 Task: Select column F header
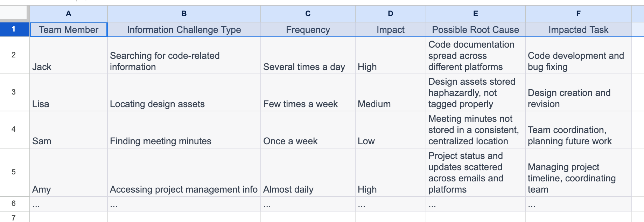click(578, 14)
